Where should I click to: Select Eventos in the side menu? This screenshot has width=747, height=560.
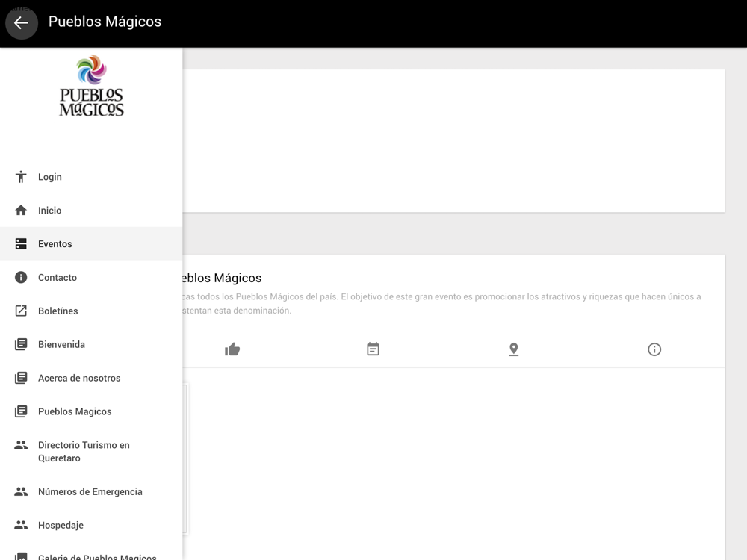(91, 244)
